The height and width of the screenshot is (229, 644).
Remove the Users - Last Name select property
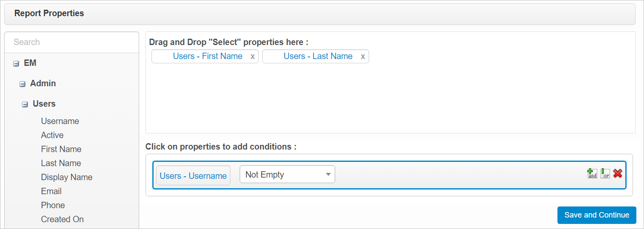tap(363, 57)
